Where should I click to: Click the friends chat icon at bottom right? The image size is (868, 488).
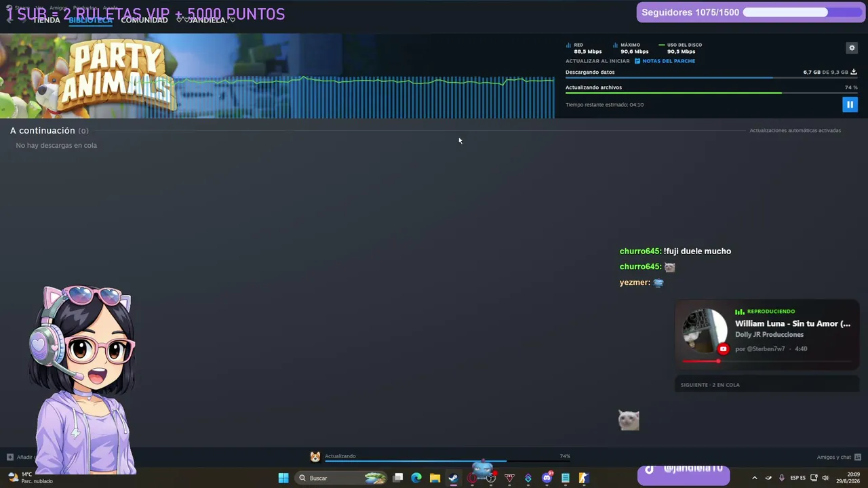coord(858,457)
